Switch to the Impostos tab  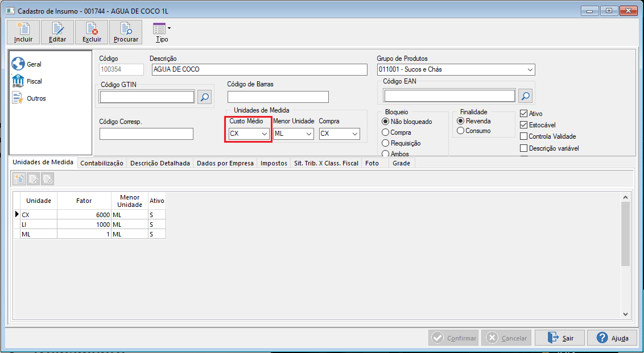[274, 163]
